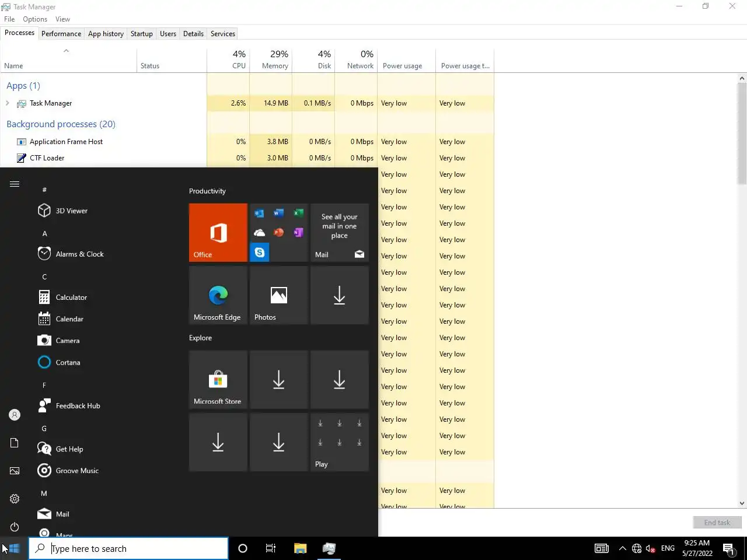Expand the Task Manager process row
This screenshot has height=560, width=747.
tap(8, 103)
